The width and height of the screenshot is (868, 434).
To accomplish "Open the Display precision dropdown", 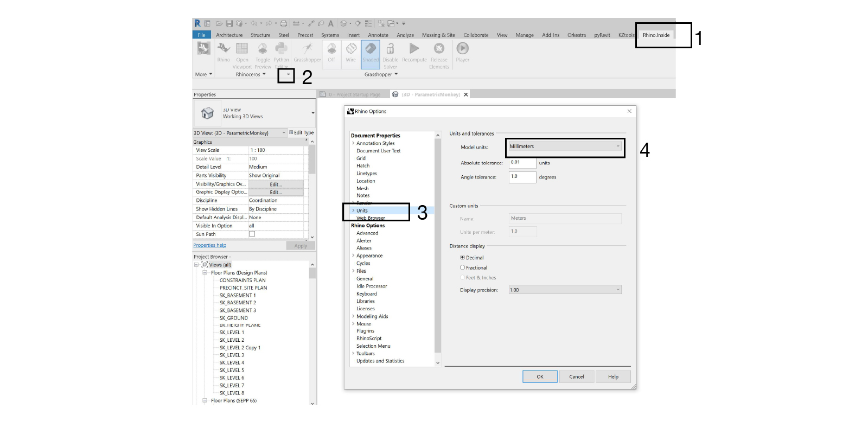I will pos(564,290).
